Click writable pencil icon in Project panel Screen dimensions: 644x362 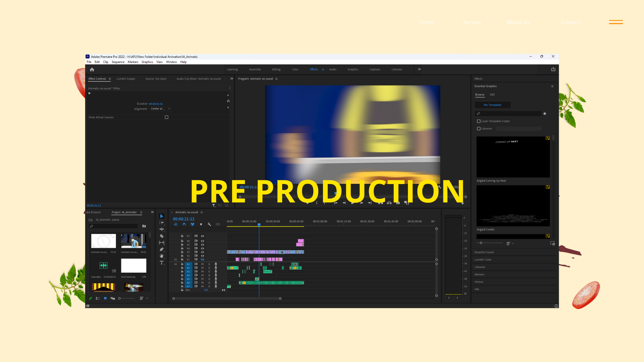click(x=90, y=298)
